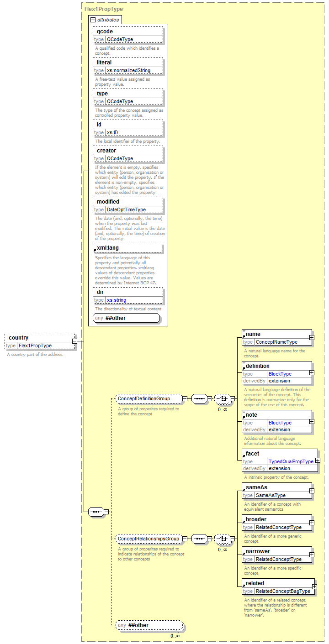
Task: Click the ConceptRelationshipsGroup sequence compositor icon
Action: [199, 539]
